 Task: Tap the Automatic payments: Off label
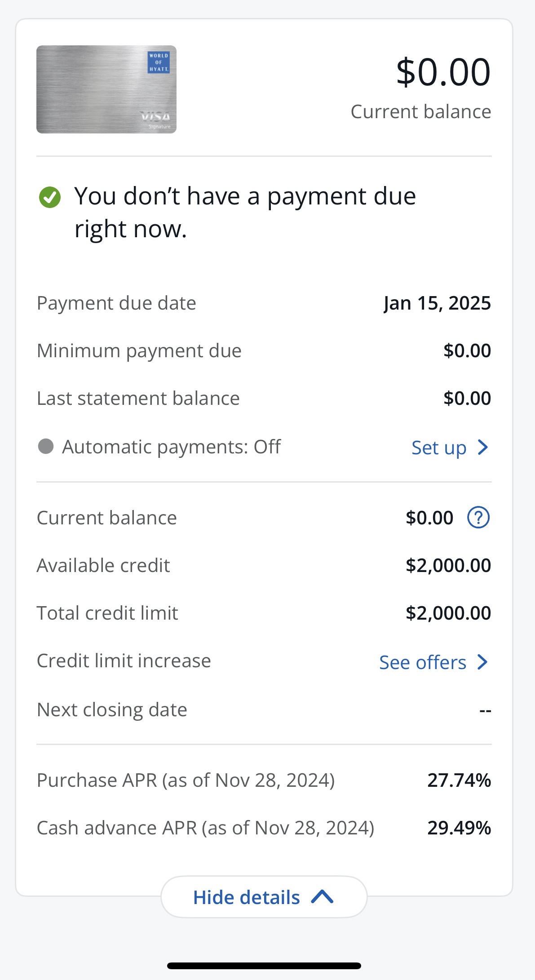tap(172, 447)
